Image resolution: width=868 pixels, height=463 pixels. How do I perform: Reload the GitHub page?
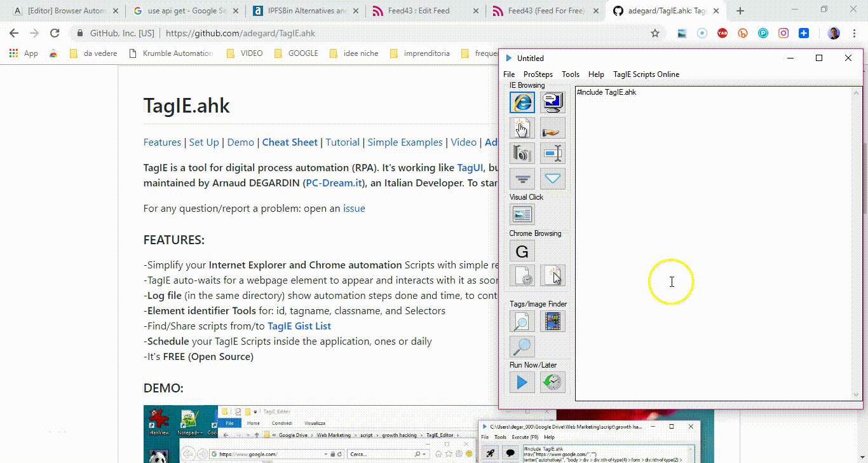tap(55, 34)
